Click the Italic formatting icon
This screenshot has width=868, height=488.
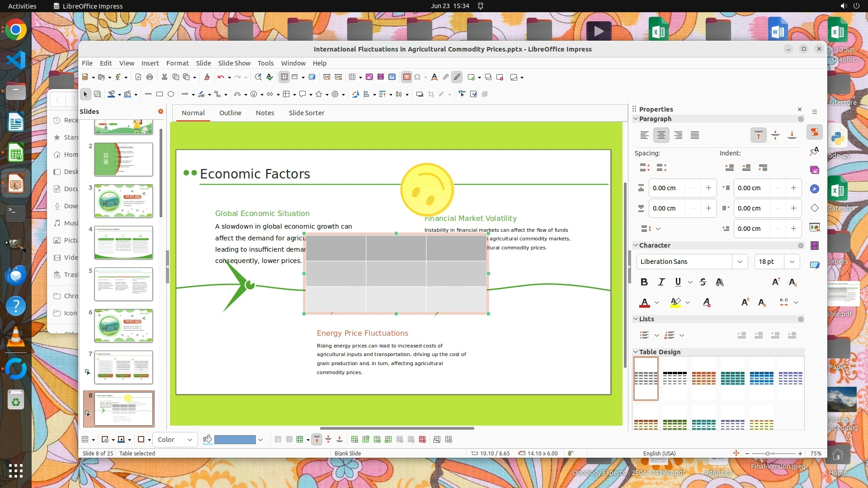661,282
